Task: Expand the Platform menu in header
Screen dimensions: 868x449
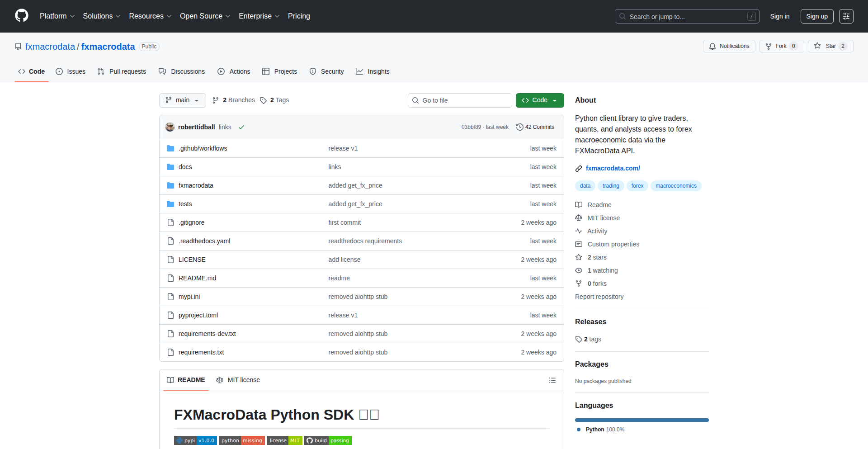Action: 57,16
